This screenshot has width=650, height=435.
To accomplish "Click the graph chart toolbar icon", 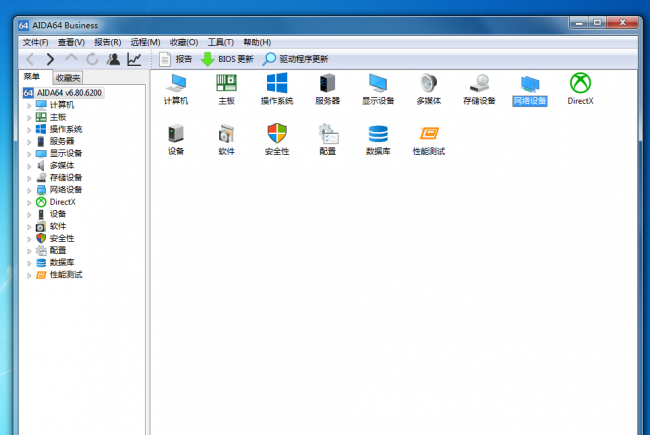I will [134, 59].
